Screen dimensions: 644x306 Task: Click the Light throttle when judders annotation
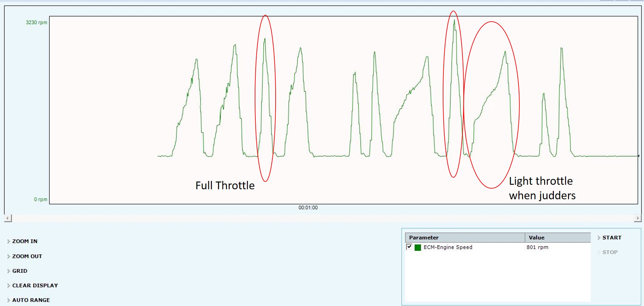pos(542,188)
